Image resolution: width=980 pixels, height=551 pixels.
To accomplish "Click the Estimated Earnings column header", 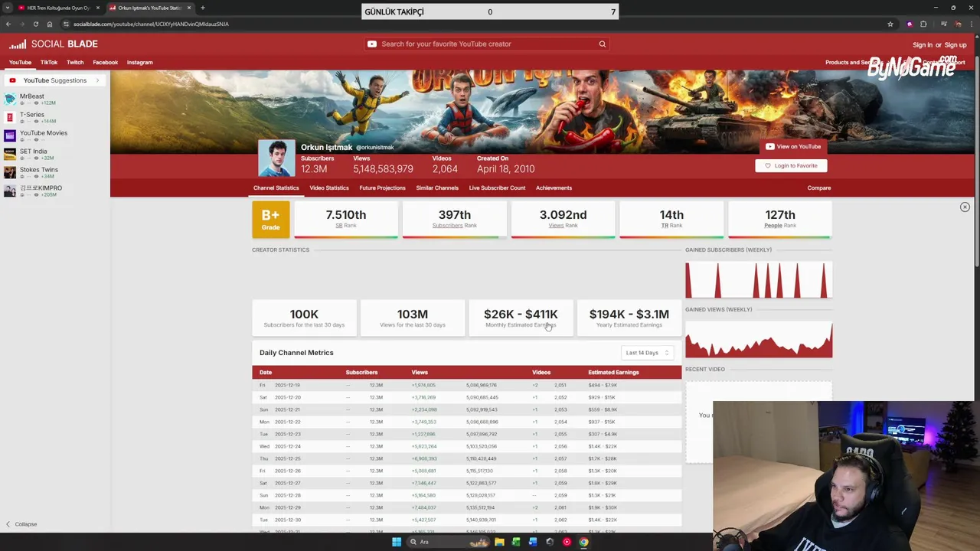I will 613,373.
